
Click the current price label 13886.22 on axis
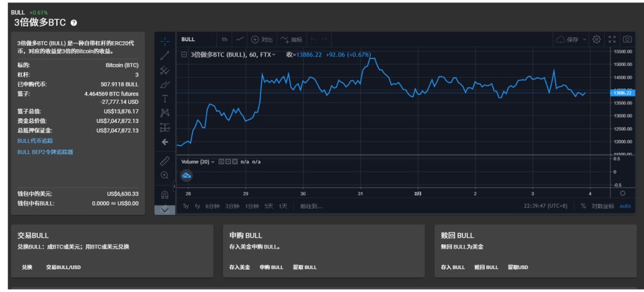point(622,93)
